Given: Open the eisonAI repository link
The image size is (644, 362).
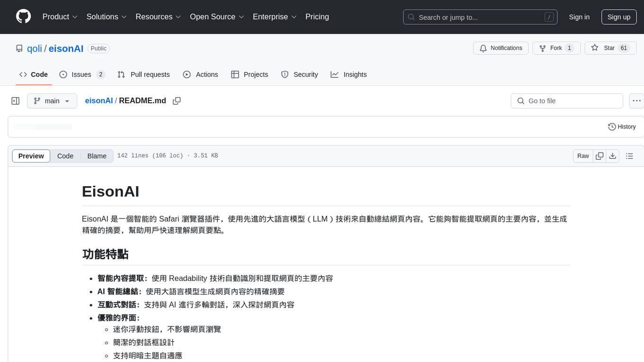Looking at the screenshot, I should (x=66, y=48).
